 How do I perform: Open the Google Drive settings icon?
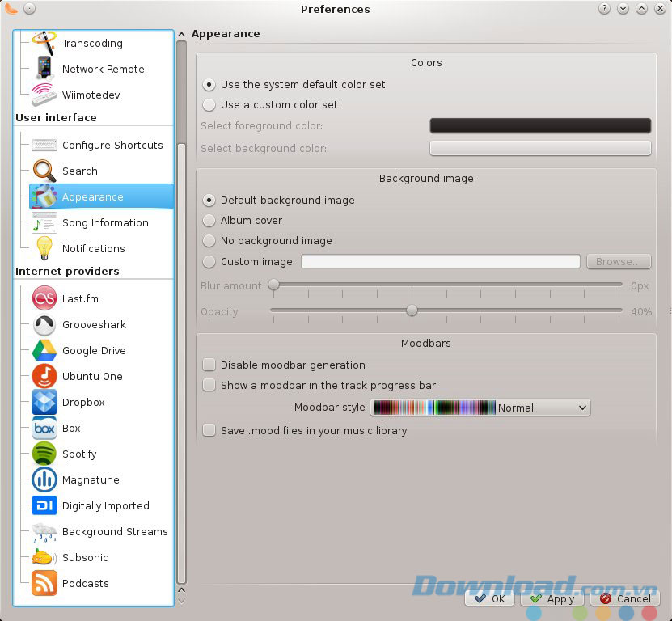coord(44,350)
